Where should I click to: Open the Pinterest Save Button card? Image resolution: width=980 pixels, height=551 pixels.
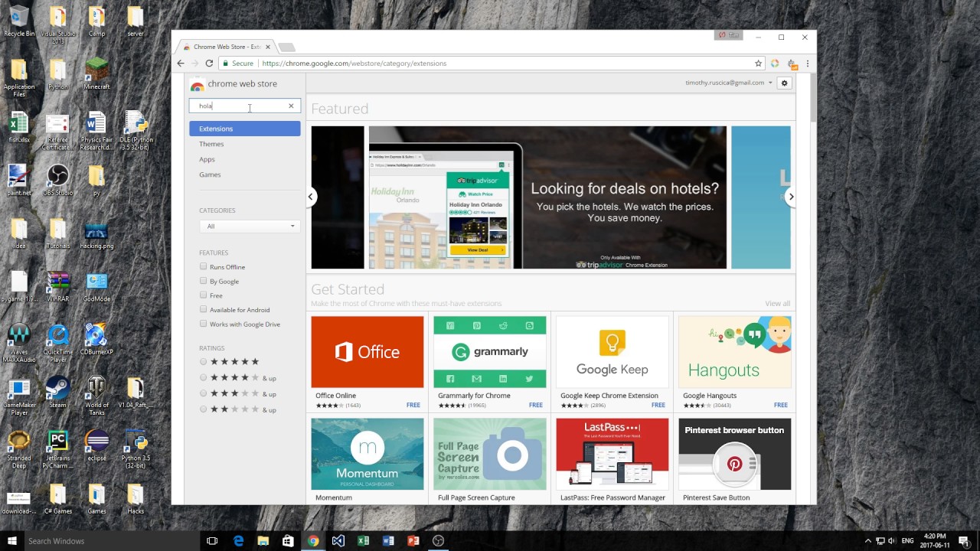[735, 461]
